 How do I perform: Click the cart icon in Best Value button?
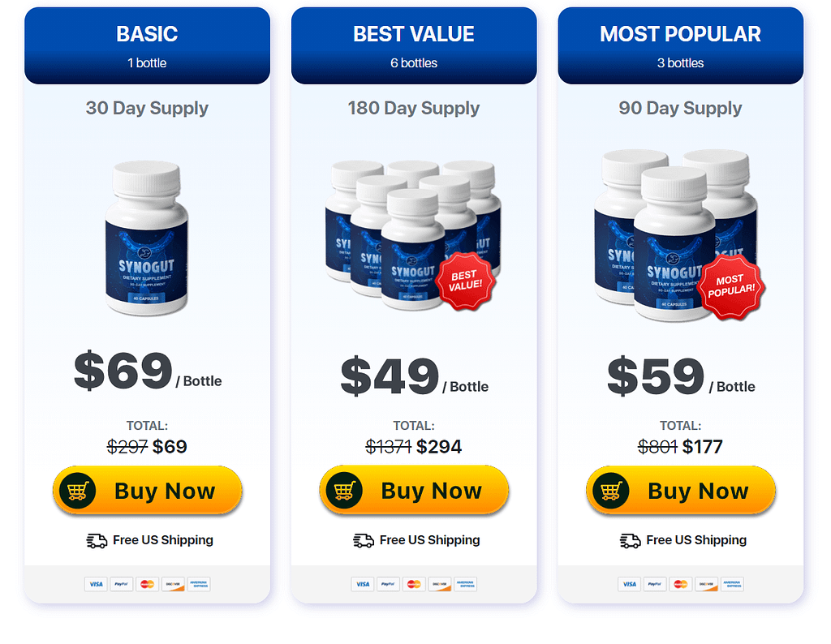tap(344, 491)
